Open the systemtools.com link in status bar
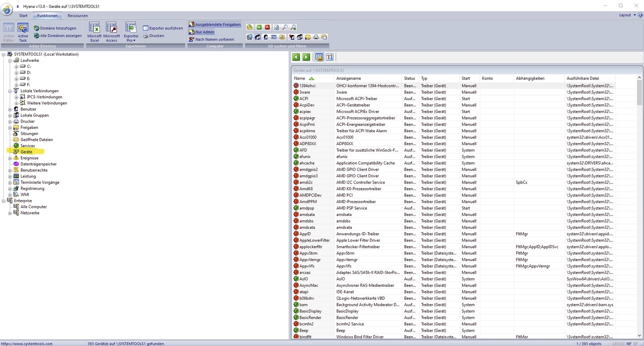The height and width of the screenshot is (346, 644). (27, 343)
